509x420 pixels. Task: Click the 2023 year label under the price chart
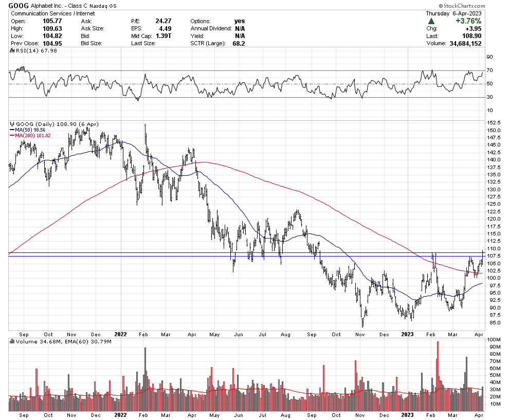[407, 334]
